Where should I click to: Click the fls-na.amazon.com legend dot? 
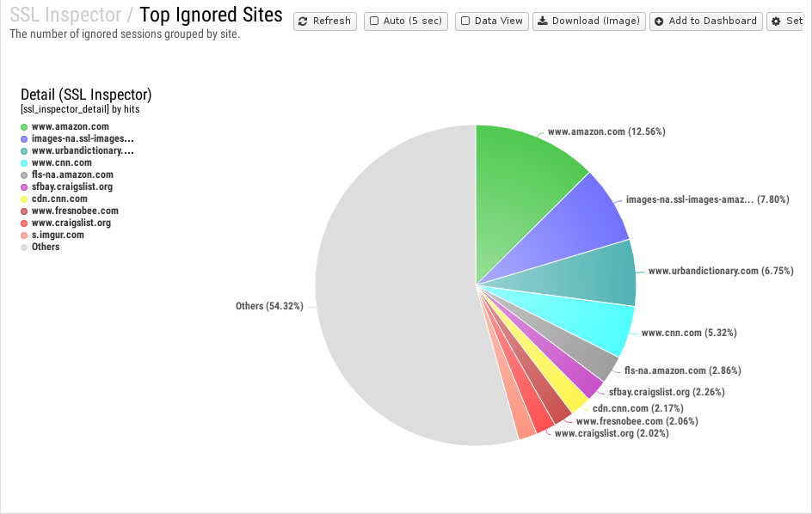[x=24, y=175]
